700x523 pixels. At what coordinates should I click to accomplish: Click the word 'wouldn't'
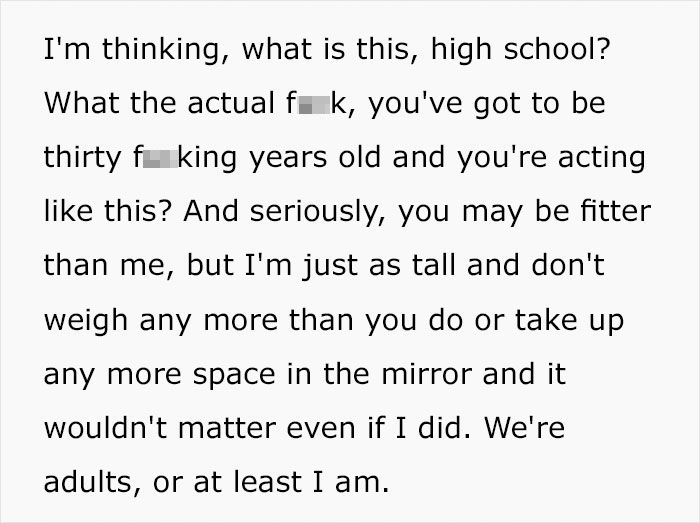coord(105,428)
